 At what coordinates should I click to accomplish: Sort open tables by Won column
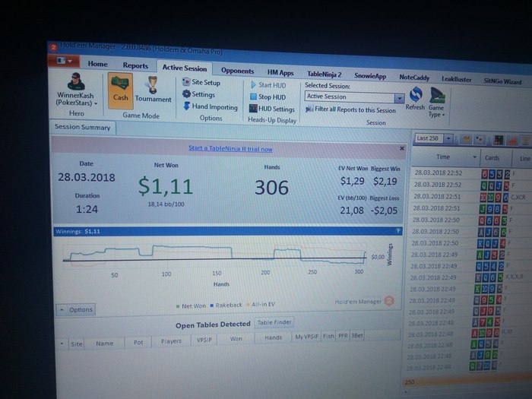click(236, 339)
